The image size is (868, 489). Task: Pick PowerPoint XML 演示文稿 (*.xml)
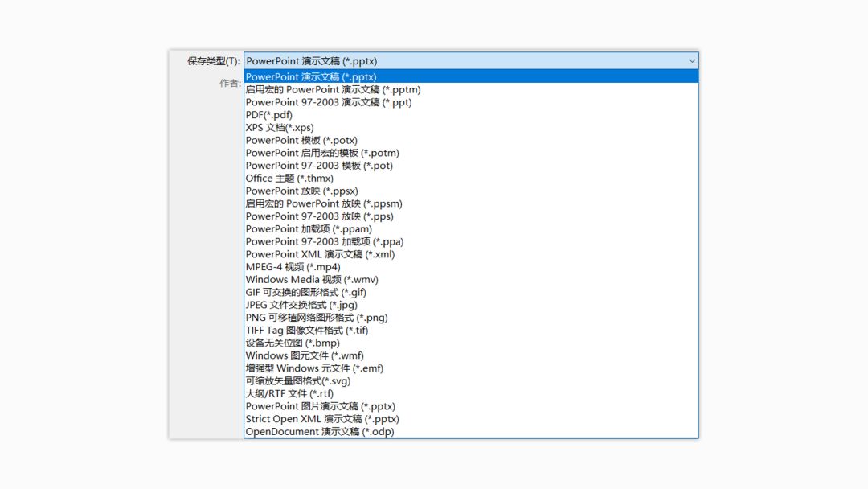point(471,255)
